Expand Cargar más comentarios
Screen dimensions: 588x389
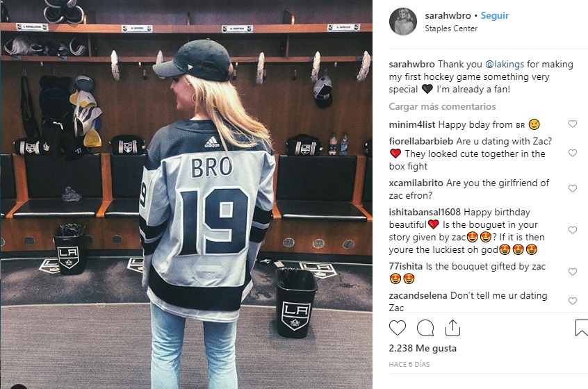442,106
